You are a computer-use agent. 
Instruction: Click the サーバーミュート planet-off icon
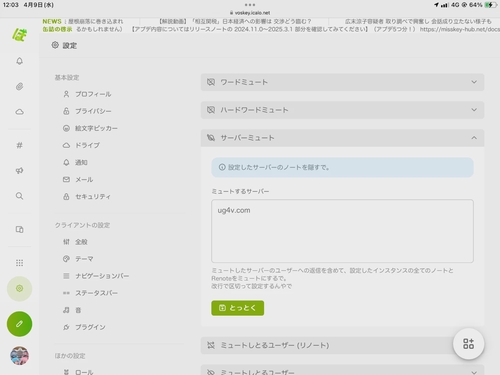click(x=211, y=138)
